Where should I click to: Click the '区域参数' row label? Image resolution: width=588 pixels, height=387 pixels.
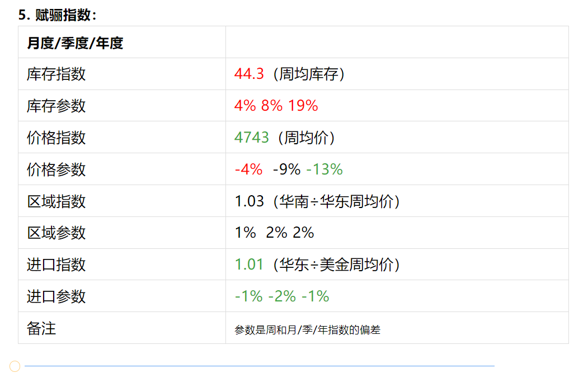tap(57, 233)
